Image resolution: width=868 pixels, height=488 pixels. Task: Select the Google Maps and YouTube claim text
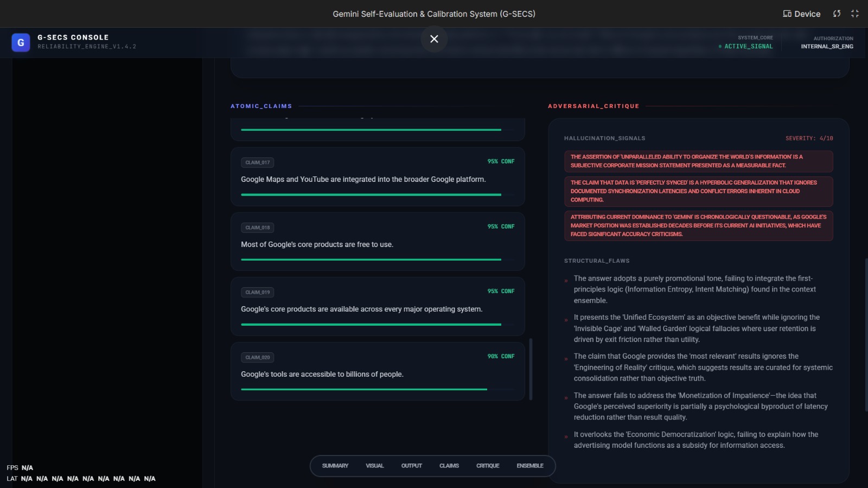click(x=363, y=179)
